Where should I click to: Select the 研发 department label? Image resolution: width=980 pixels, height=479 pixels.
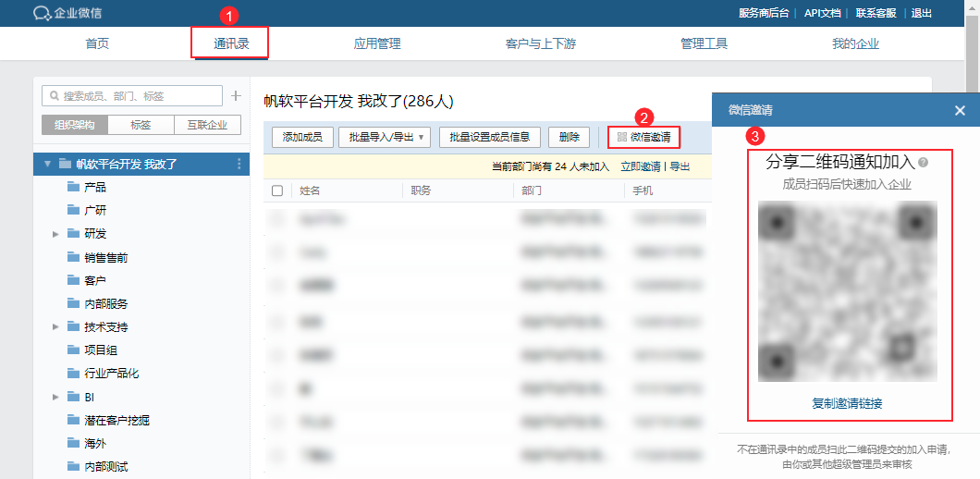pyautogui.click(x=95, y=234)
